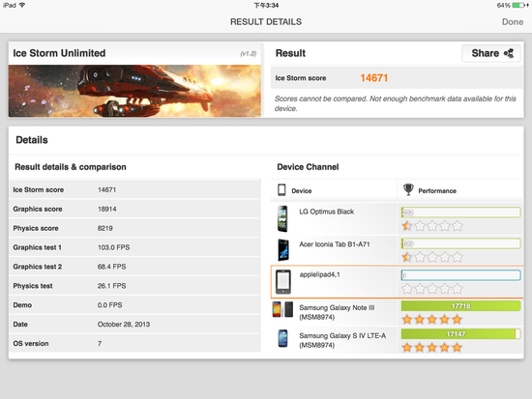Viewport: 532px width, 399px height.
Task: Click the Acer Iconia Tab performance bar
Action: click(x=460, y=243)
